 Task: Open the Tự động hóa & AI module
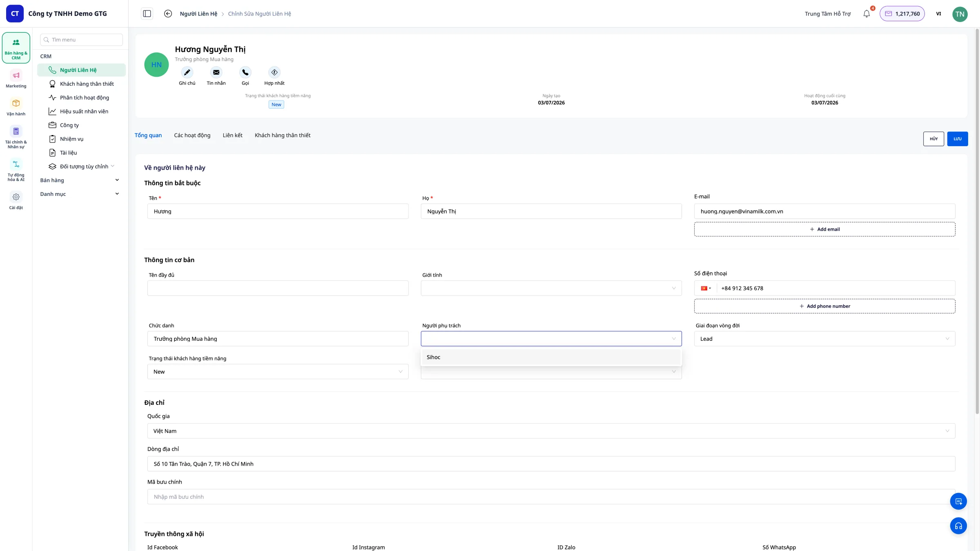tap(16, 171)
